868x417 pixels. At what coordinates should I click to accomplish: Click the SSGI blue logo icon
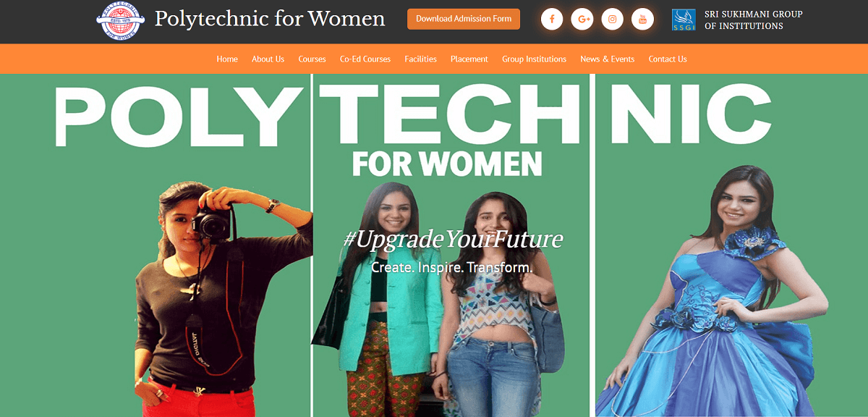point(684,20)
